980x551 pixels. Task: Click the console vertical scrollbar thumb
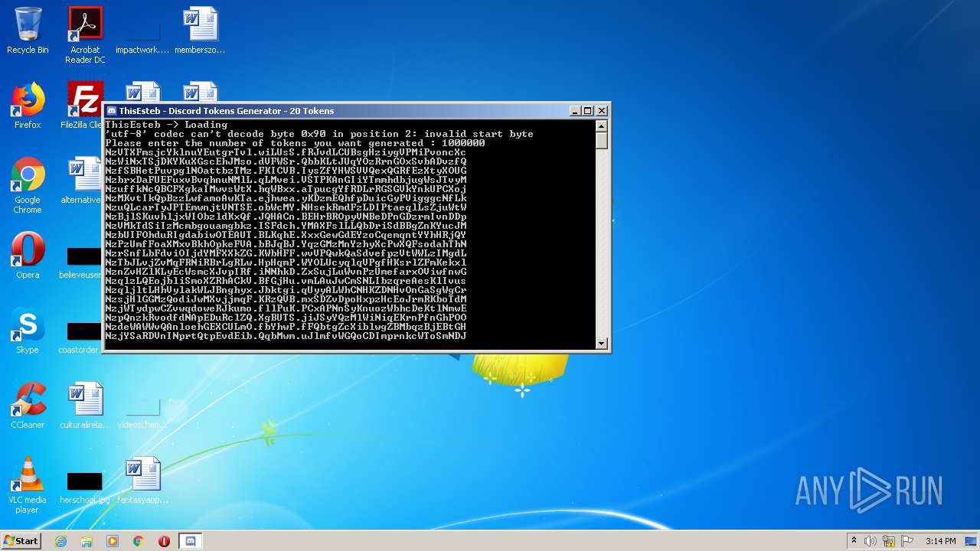point(602,140)
